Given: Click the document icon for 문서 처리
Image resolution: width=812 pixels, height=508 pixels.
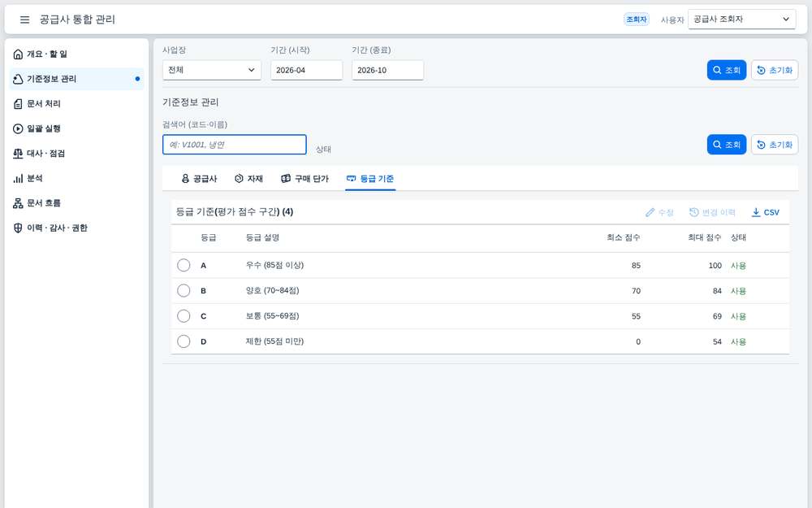Looking at the screenshot, I should [18, 104].
